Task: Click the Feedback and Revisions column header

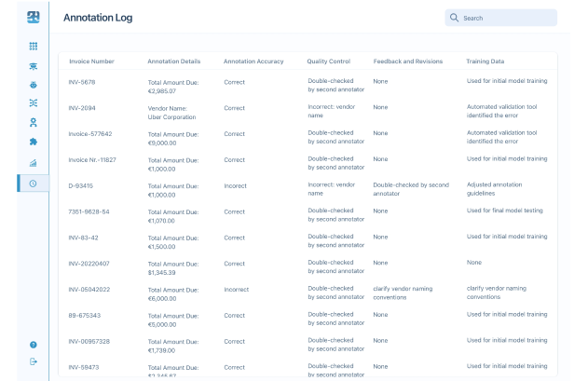Action: (x=407, y=61)
